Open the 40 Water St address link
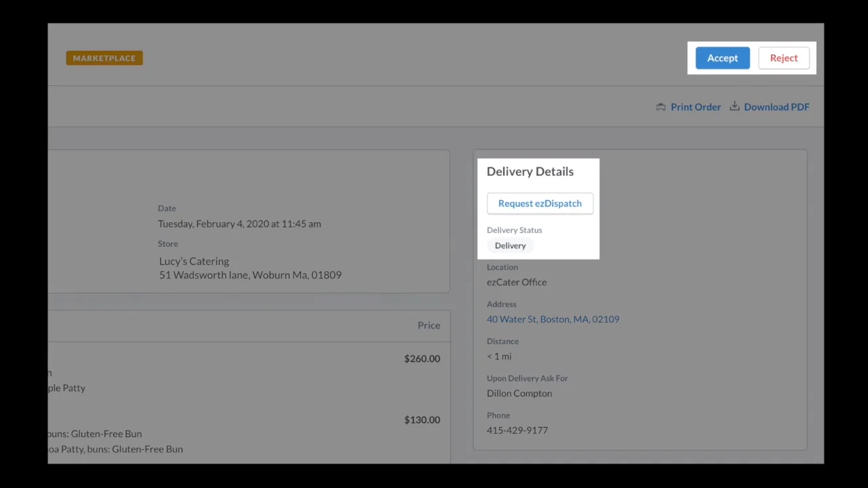868x488 pixels. (x=553, y=319)
